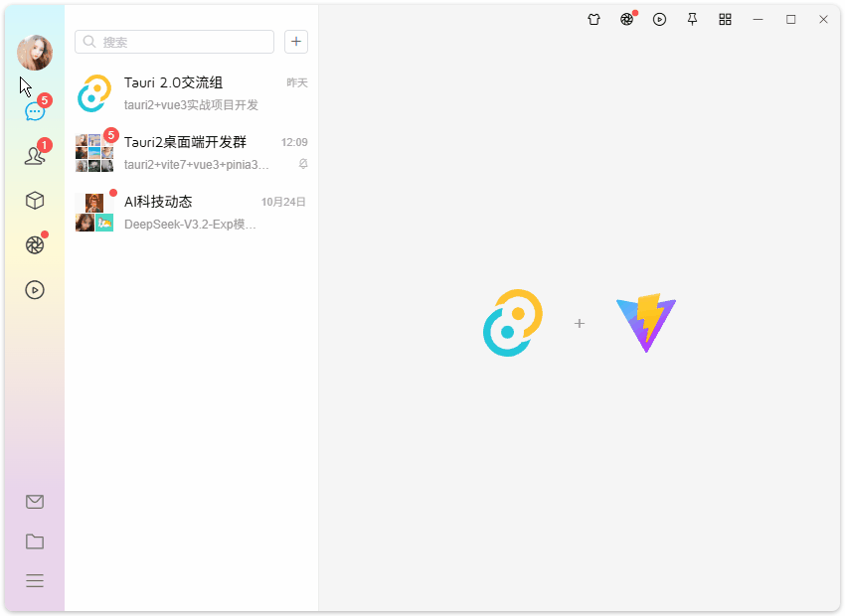Viewport: 845px width, 616px height.
Task: Open the Tauri 2.0交流组 conversation
Action: (x=191, y=93)
